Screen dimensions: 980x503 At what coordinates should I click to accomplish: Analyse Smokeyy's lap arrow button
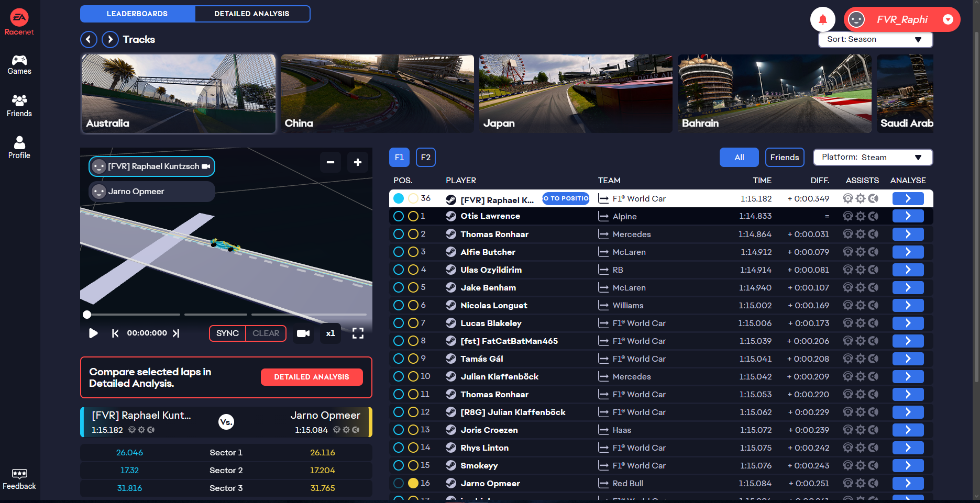[908, 465]
